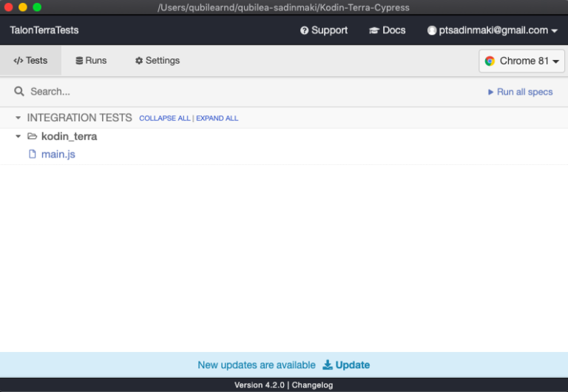Click COLLAPSE ALL link
This screenshot has height=392, width=568.
click(164, 118)
